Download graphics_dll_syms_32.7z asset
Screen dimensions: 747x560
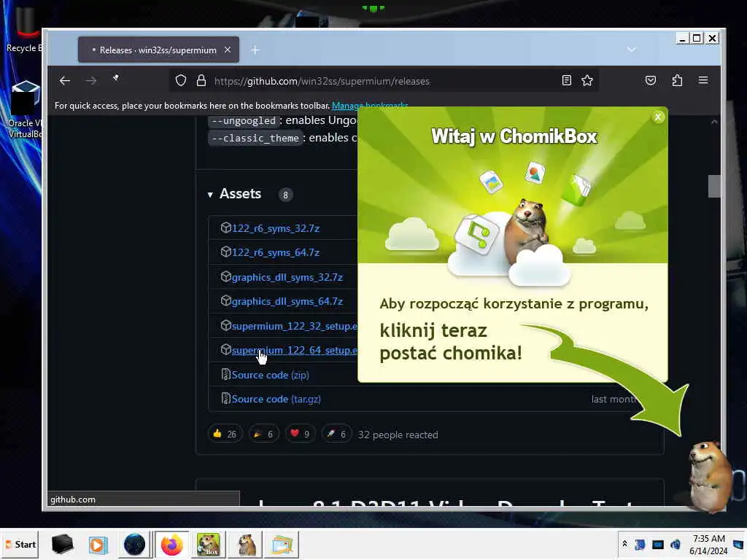(287, 277)
